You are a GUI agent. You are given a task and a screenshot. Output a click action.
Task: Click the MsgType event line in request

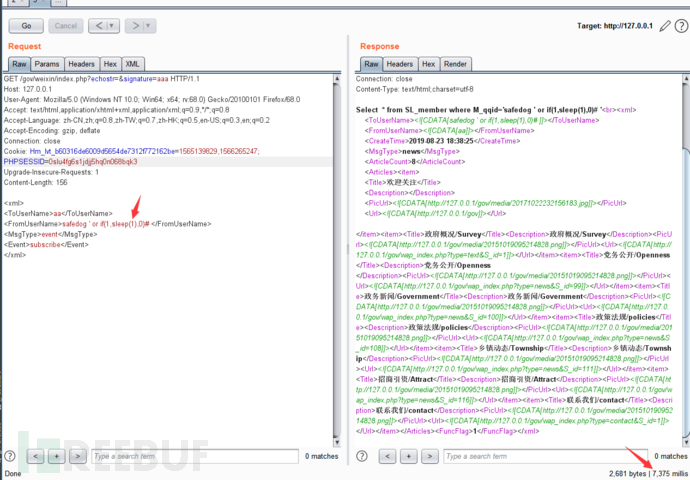(51, 235)
